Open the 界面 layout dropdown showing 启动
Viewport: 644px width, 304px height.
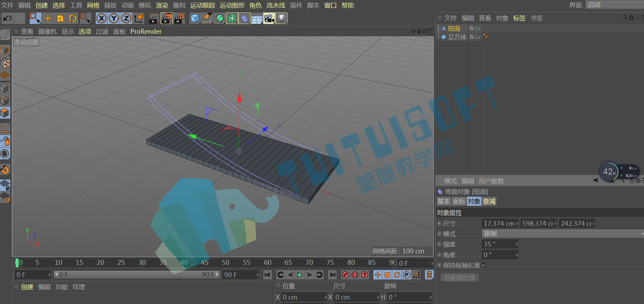coord(614,5)
